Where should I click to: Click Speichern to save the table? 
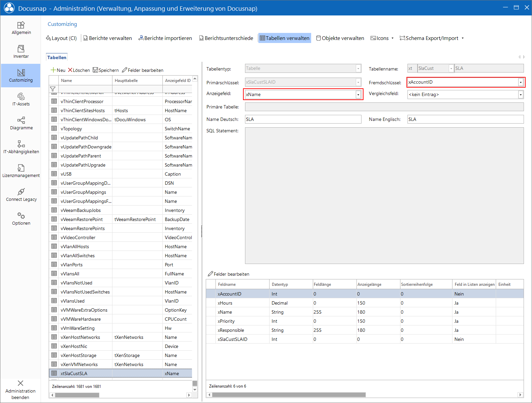(106, 70)
